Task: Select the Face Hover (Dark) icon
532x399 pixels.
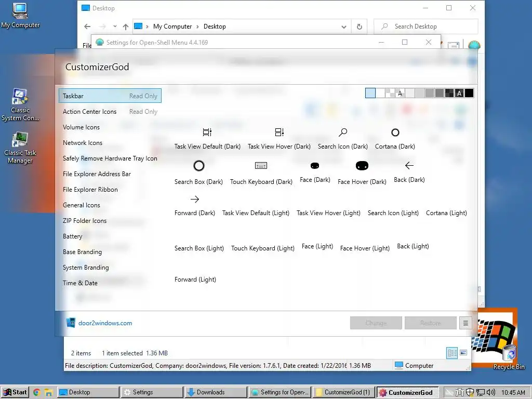Action: (362, 166)
